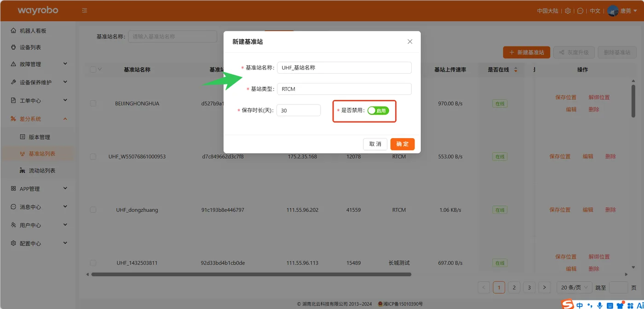Click the 设备列表 sidebar icon
644x309 pixels.
(x=13, y=47)
